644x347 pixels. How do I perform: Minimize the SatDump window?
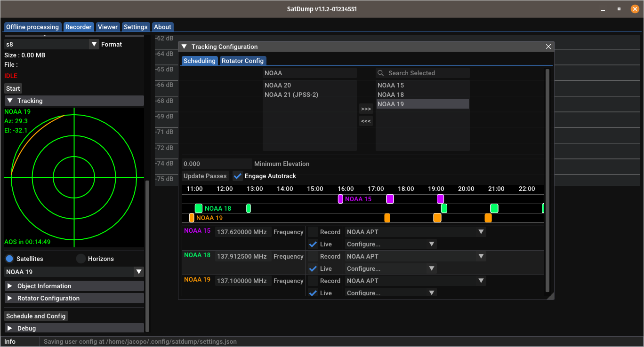(x=603, y=9)
